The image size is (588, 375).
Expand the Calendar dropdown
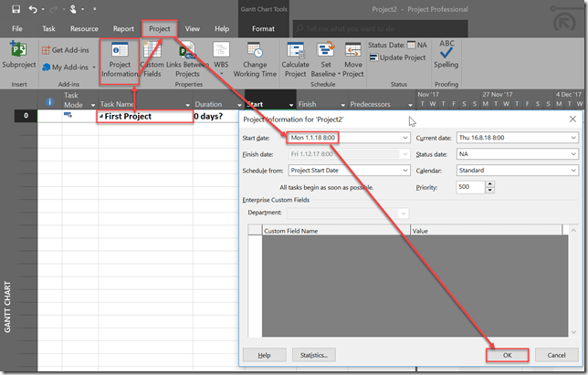point(572,170)
